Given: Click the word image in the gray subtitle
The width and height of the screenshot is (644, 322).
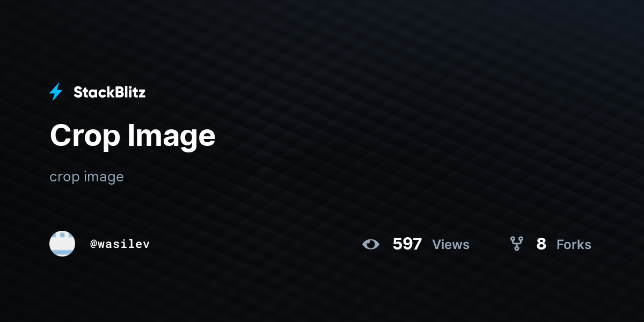Looking at the screenshot, I should 104,178.
